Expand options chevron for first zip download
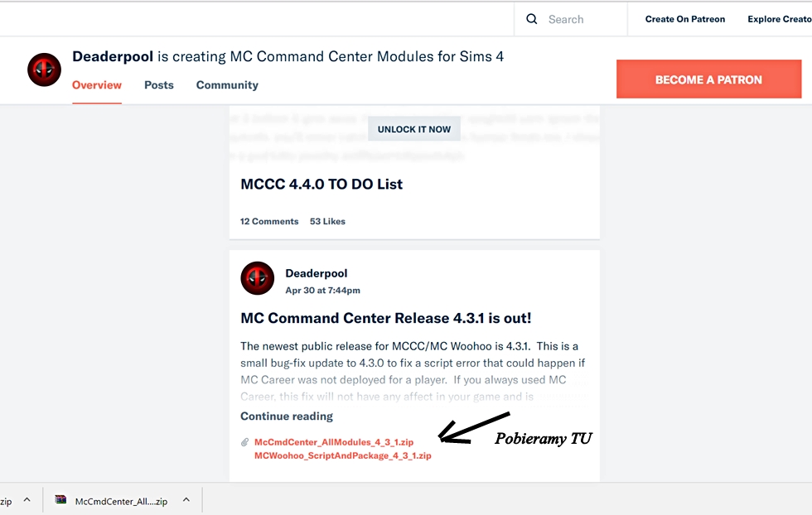Image resolution: width=812 pixels, height=515 pixels. pos(27,500)
